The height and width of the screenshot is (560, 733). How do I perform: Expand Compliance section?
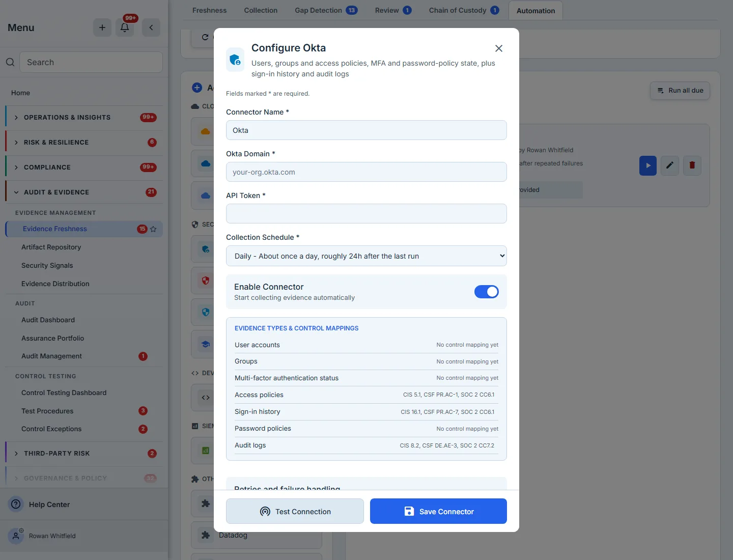84,167
